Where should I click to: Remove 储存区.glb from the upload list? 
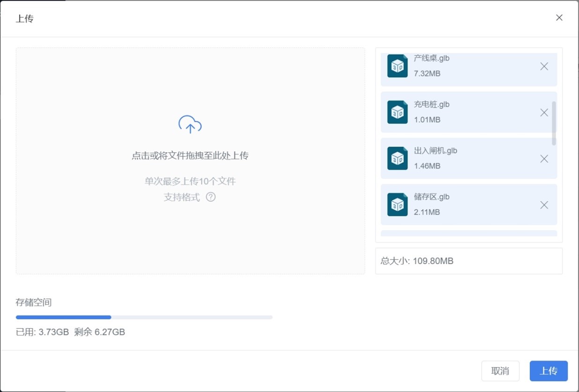544,205
